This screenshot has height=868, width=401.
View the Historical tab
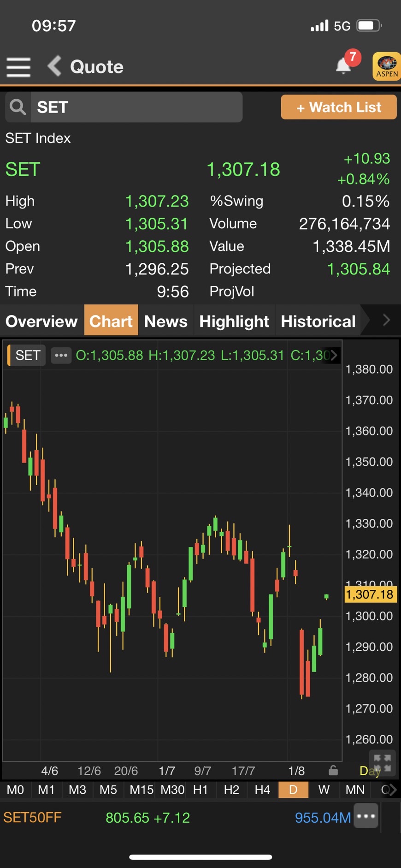pyautogui.click(x=318, y=321)
